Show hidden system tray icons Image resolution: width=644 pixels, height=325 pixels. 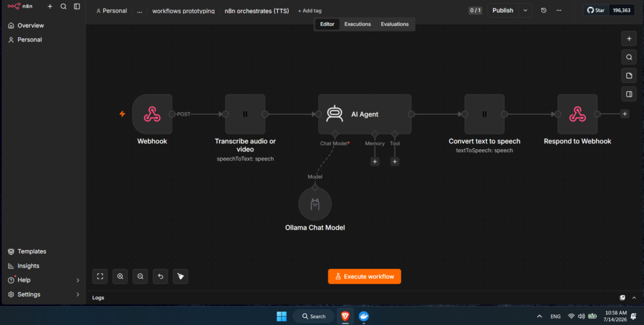(x=539, y=316)
